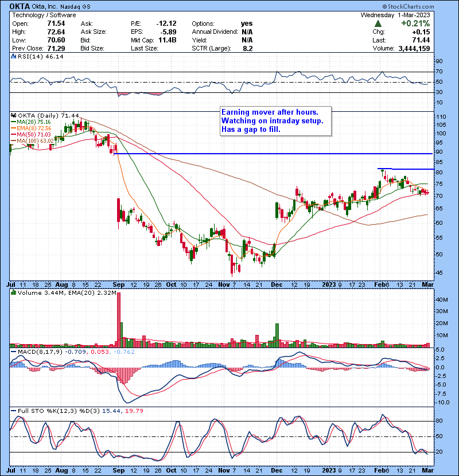Click the RSI(14) indicator icon
Viewport: 459px width, 476px height.
(x=13, y=56)
